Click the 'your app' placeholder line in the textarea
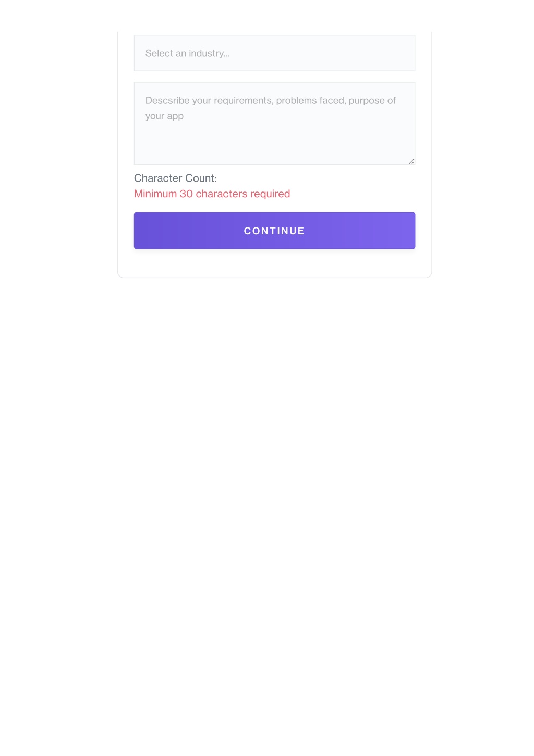Screen dimensions: 534x756 point(164,116)
